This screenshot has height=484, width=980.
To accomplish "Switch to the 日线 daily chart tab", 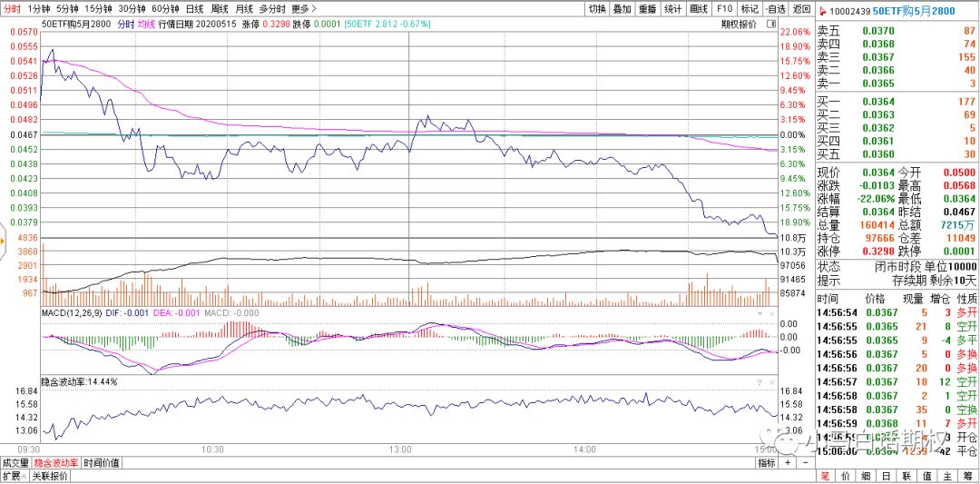I will click(194, 8).
